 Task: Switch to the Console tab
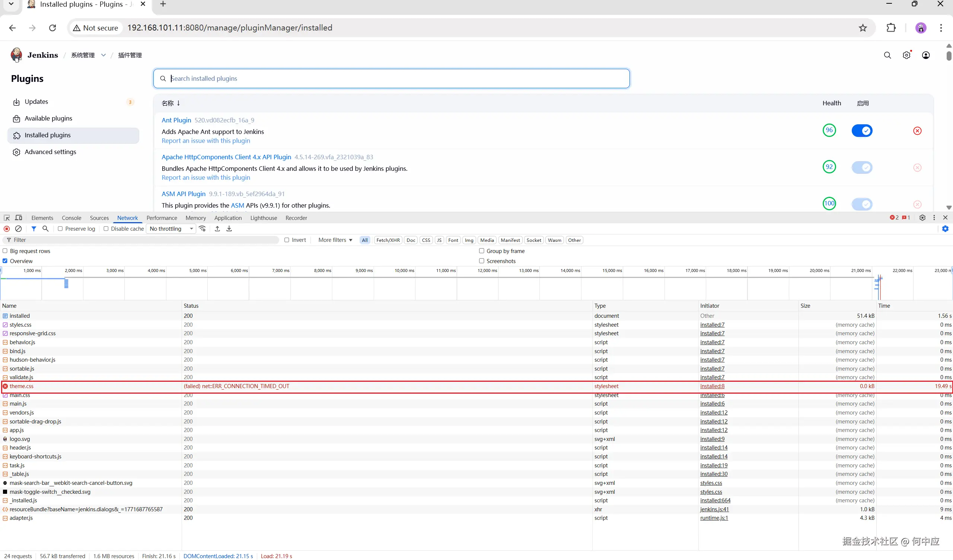pyautogui.click(x=71, y=218)
